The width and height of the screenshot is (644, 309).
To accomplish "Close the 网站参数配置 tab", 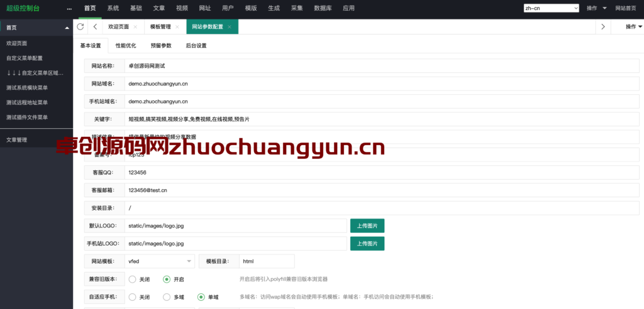I will tap(230, 26).
